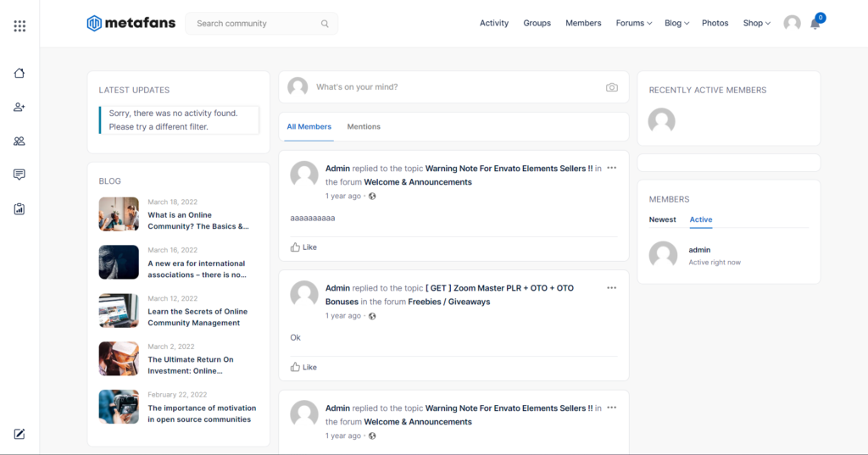This screenshot has width=868, height=455.
Task: Open the Members link in top navigation
Action: pos(583,24)
